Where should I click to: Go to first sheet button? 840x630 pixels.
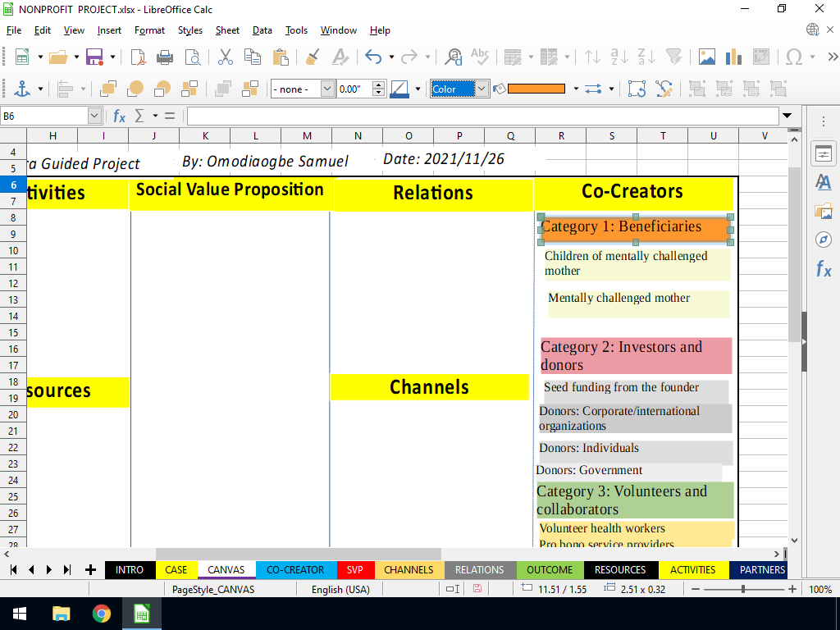coord(13,569)
